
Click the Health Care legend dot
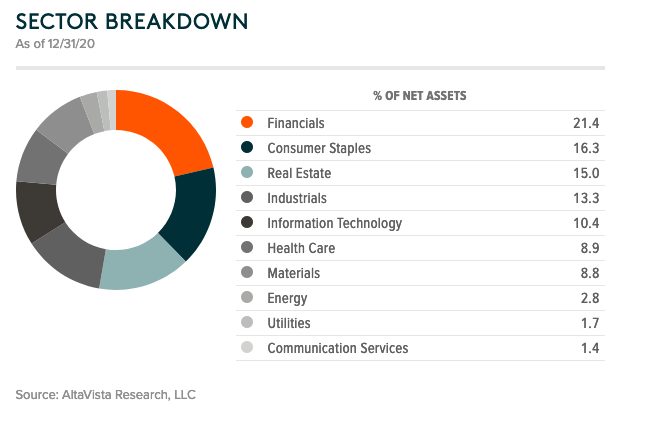coord(247,248)
